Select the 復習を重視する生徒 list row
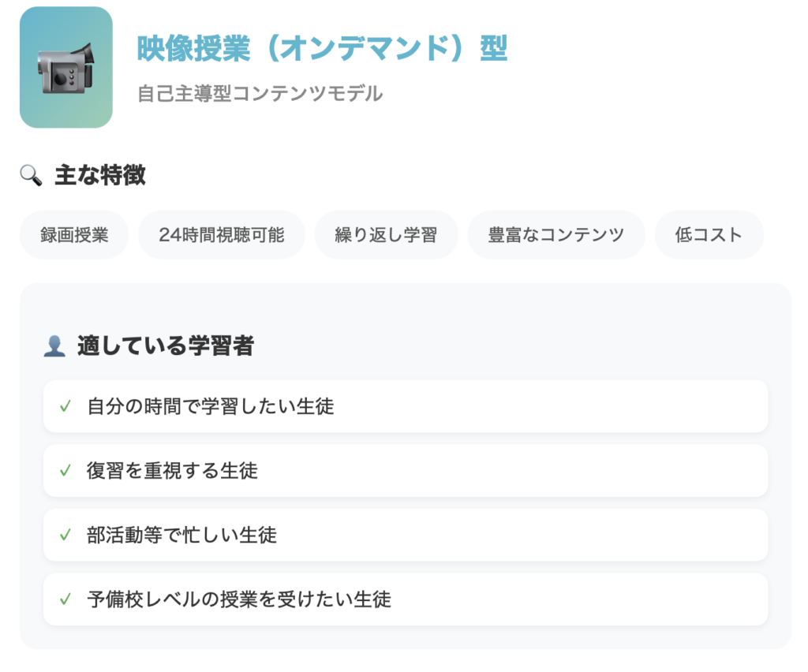Image resolution: width=808 pixels, height=672 pixels. coord(406,471)
